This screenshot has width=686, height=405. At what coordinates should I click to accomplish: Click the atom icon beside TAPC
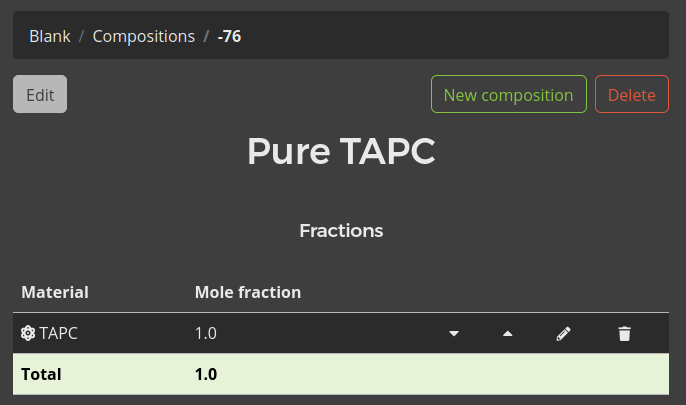[x=28, y=334]
